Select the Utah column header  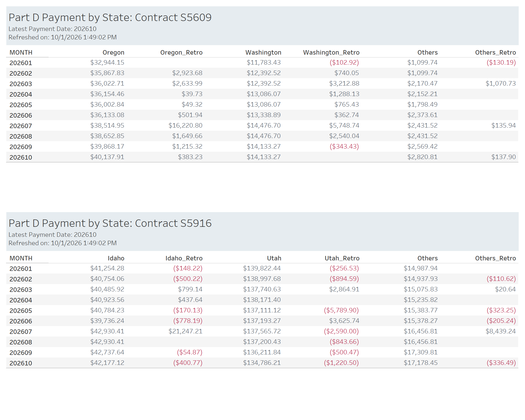pyautogui.click(x=274, y=258)
